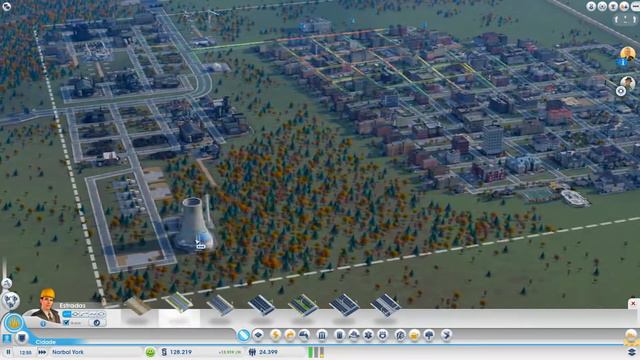This screenshot has height=360, width=640.
Task: Select the fifth road drawing mode
Action: pos(100,314)
